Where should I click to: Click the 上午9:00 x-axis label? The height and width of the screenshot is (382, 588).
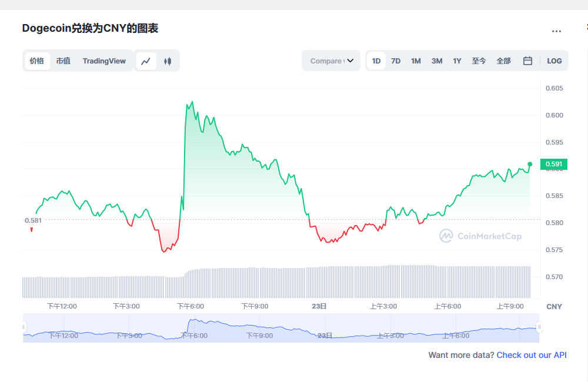[510, 306]
